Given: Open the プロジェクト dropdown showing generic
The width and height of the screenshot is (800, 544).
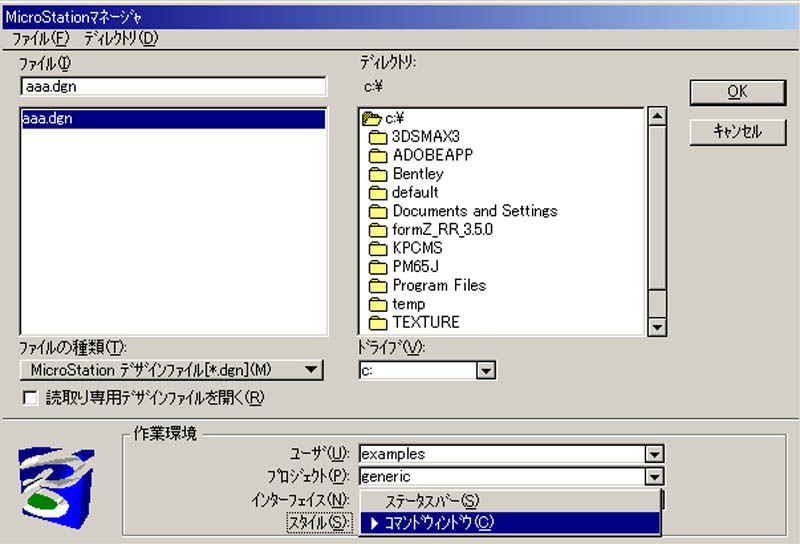Looking at the screenshot, I should coord(511,476).
